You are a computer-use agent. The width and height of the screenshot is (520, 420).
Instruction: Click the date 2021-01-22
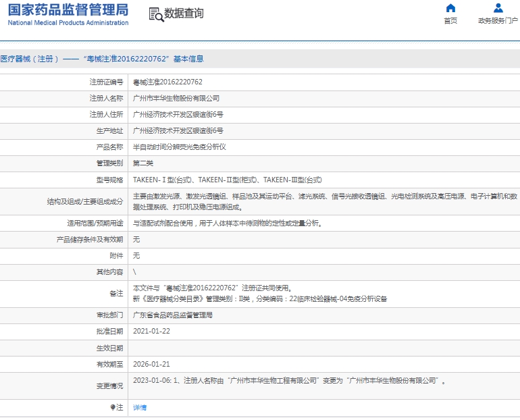pyautogui.click(x=151, y=331)
